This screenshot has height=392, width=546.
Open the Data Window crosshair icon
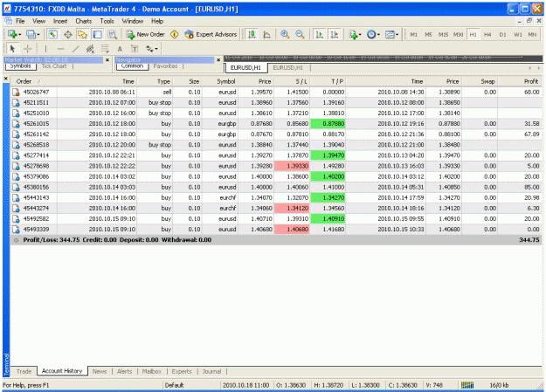point(68,34)
